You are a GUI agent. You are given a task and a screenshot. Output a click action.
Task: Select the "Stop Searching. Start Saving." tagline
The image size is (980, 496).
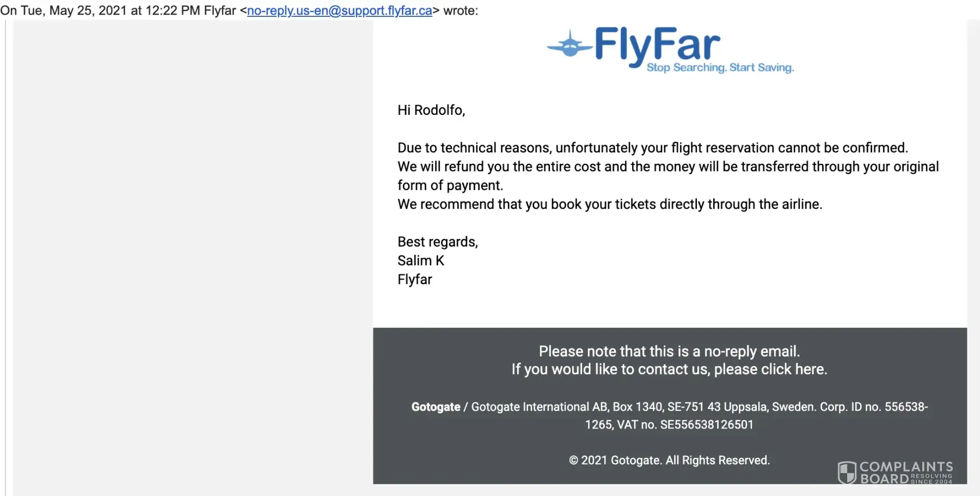[720, 68]
